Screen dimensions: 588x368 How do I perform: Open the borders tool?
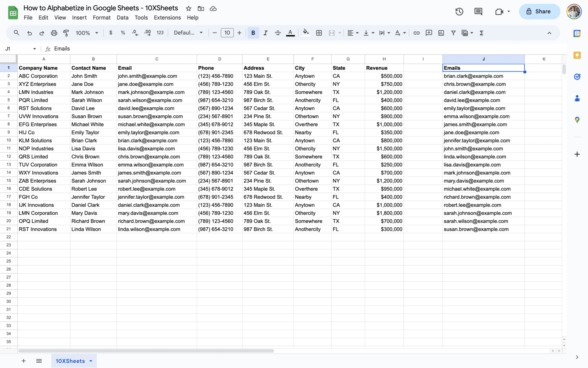319,33
